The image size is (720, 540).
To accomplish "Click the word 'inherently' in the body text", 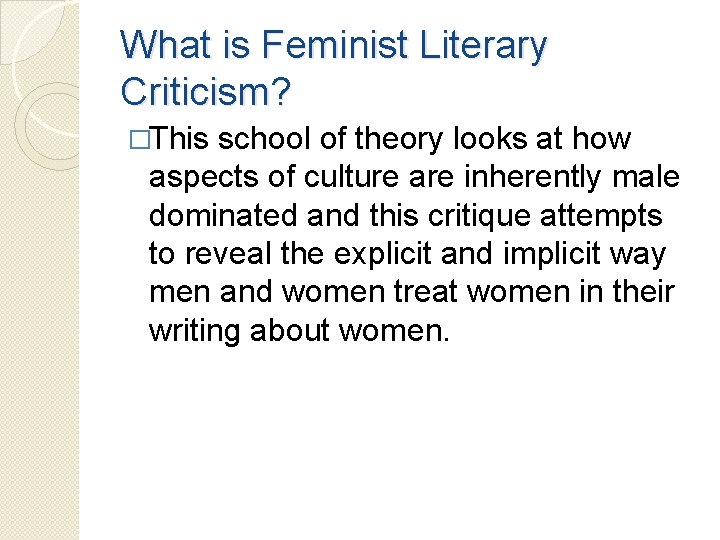I will click(532, 177).
